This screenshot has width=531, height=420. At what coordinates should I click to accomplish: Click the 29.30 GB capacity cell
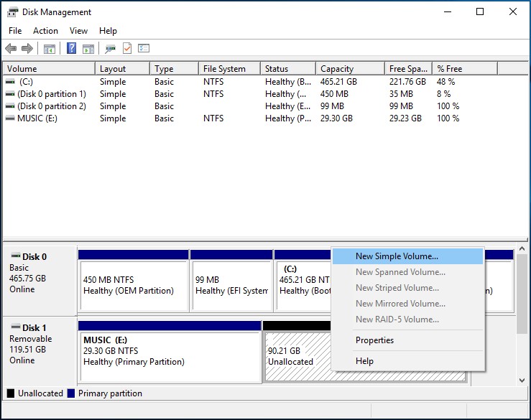(x=336, y=118)
